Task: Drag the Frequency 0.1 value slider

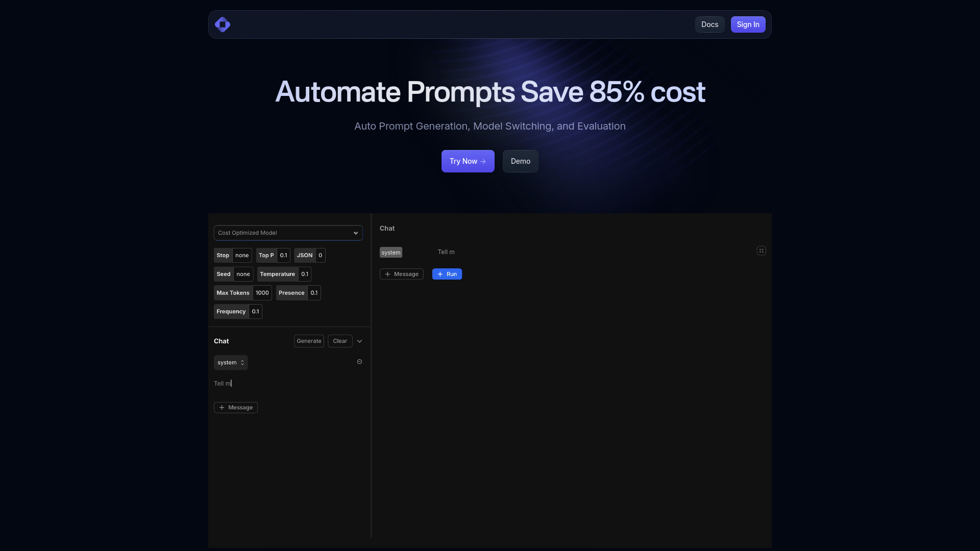Action: coord(255,312)
